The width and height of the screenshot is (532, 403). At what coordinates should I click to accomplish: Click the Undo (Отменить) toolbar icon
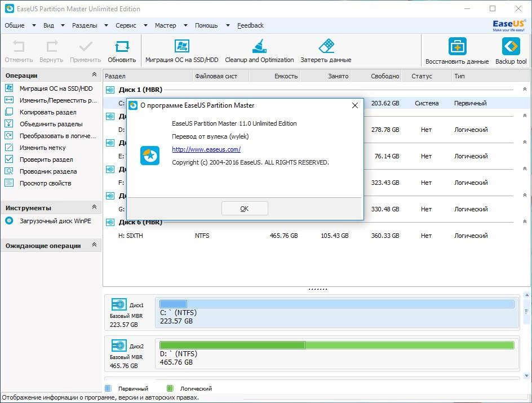click(19, 46)
